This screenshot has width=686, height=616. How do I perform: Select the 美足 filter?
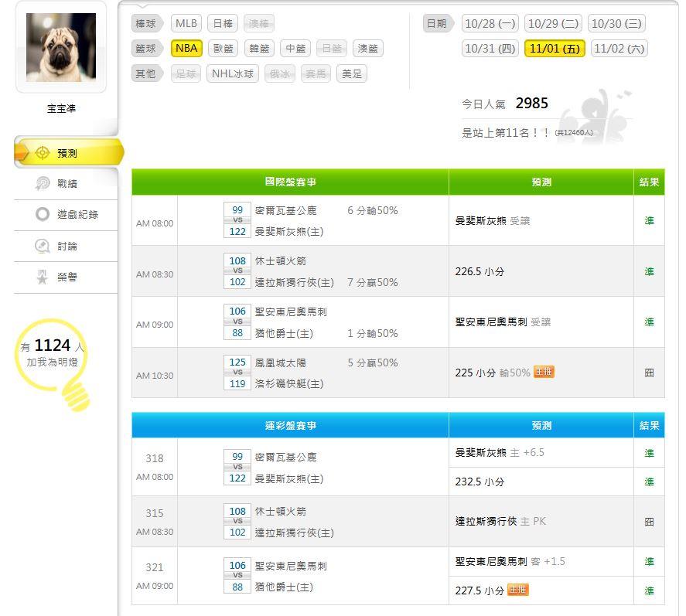(x=352, y=73)
